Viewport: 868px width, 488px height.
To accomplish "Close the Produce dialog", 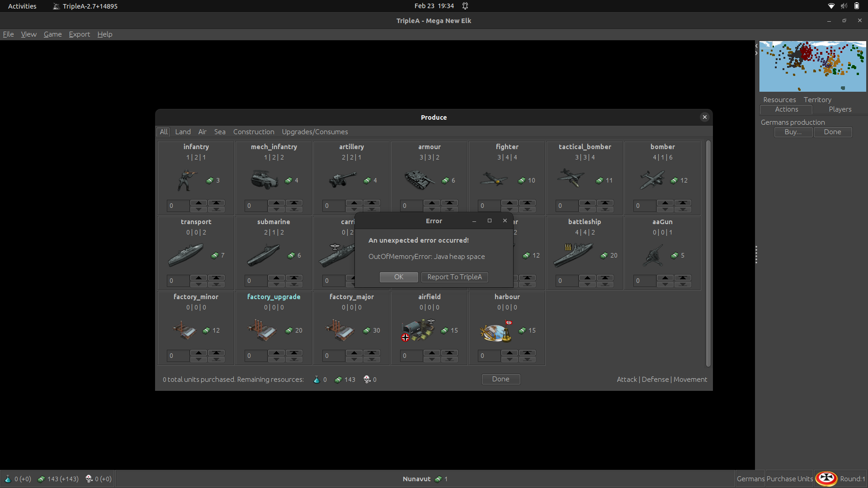I will pos(704,117).
